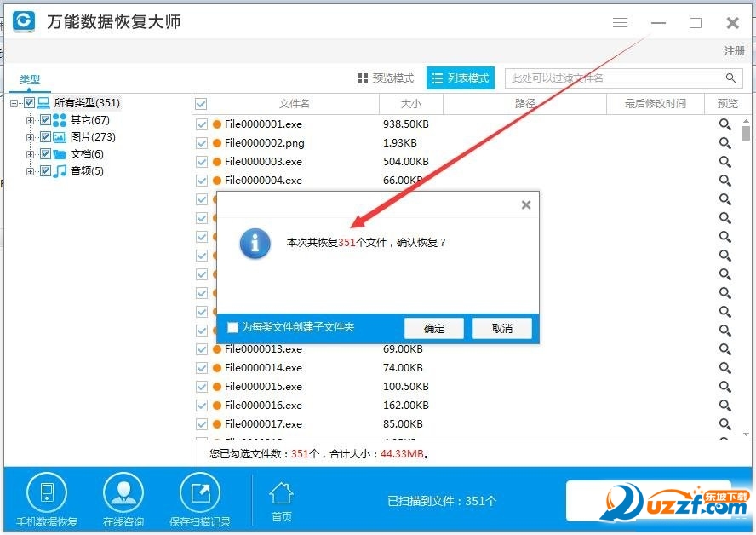The image size is (756, 535).
Task: Click the search magnifier in the filter box
Action: pyautogui.click(x=730, y=78)
